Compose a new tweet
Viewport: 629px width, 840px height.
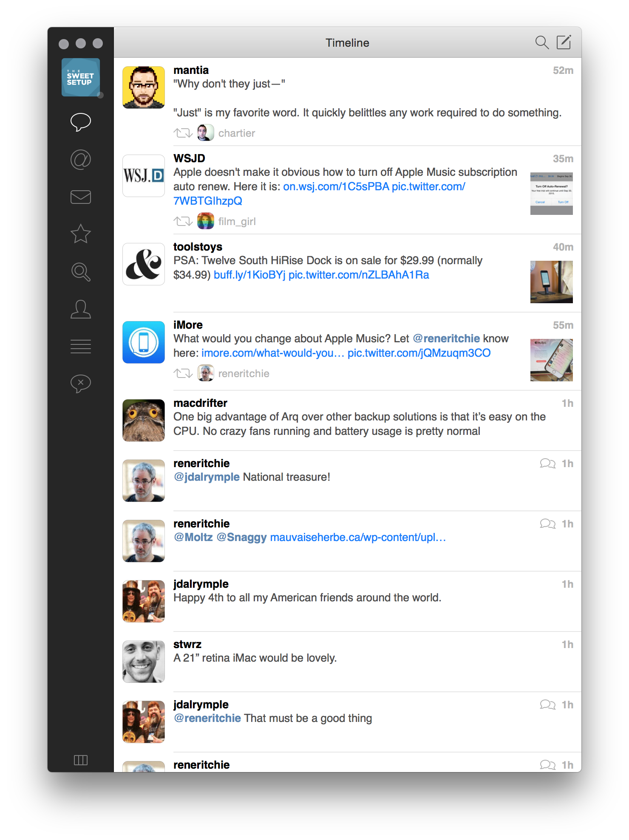pyautogui.click(x=564, y=42)
